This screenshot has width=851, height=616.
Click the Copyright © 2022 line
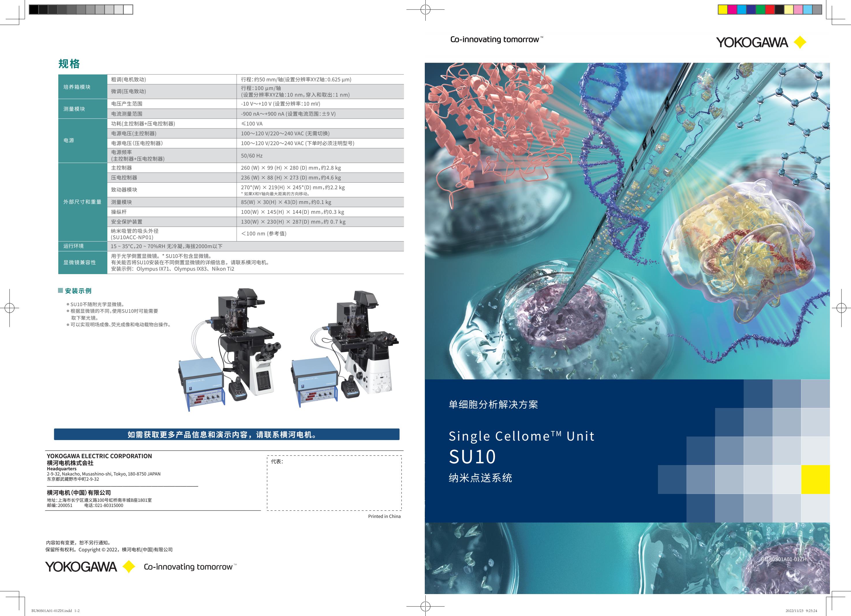pyautogui.click(x=109, y=550)
